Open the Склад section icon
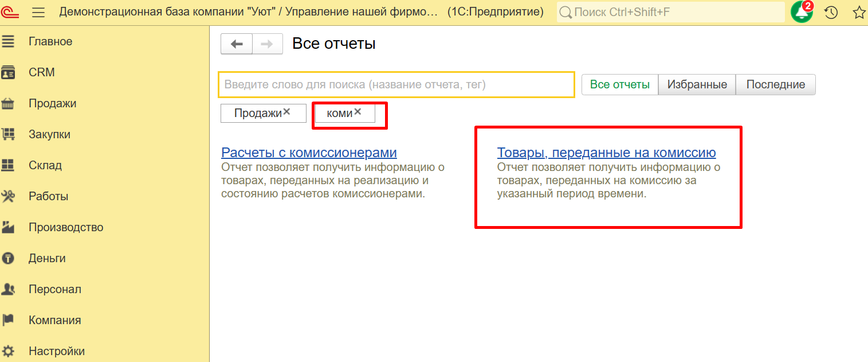Viewport: 868px width, 362px height. (8, 165)
